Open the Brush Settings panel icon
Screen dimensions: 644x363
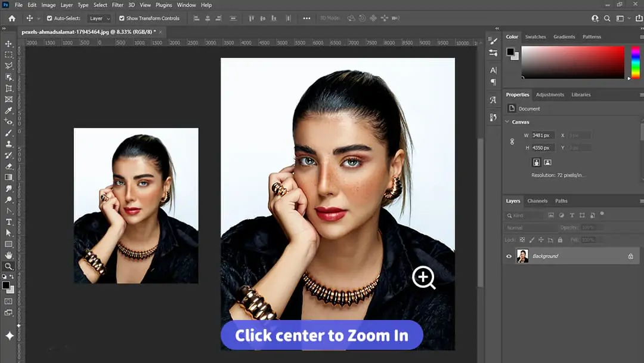493,41
